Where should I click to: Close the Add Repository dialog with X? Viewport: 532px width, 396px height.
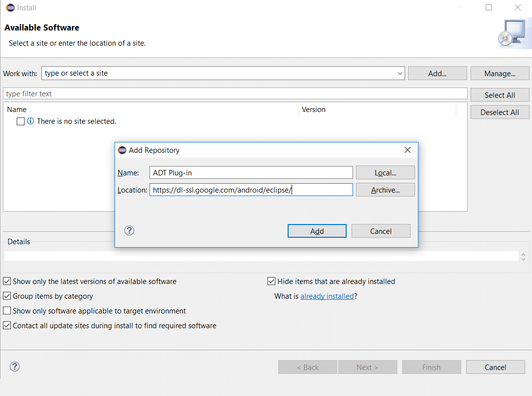point(407,150)
